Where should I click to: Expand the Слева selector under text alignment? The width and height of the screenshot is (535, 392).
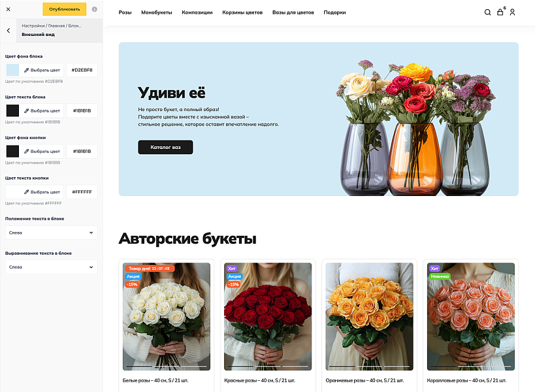pos(51,267)
